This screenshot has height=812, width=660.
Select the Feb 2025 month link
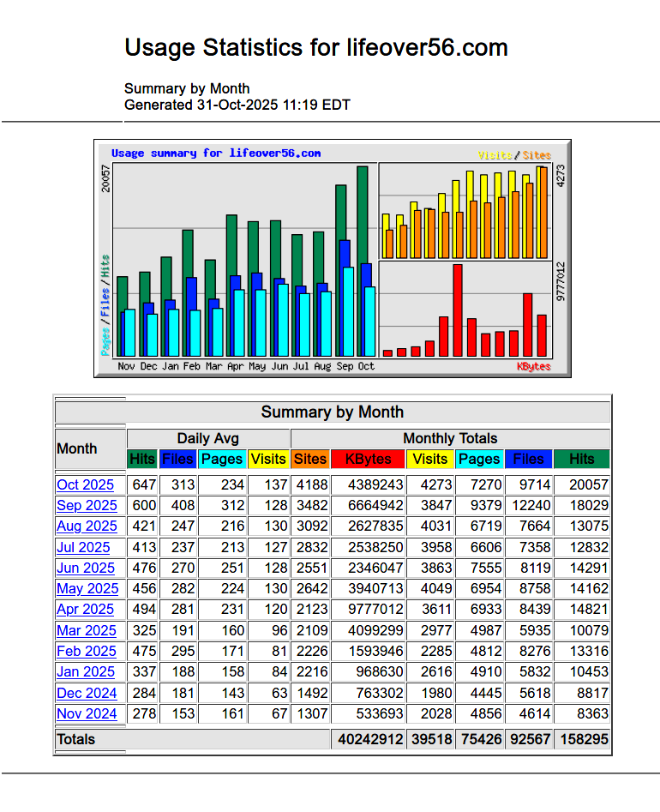[86, 651]
